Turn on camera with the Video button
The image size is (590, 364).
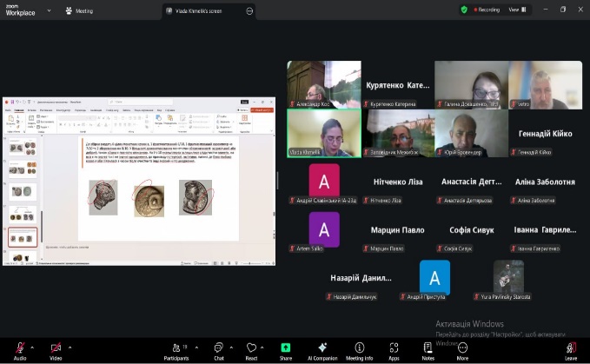[56, 349]
